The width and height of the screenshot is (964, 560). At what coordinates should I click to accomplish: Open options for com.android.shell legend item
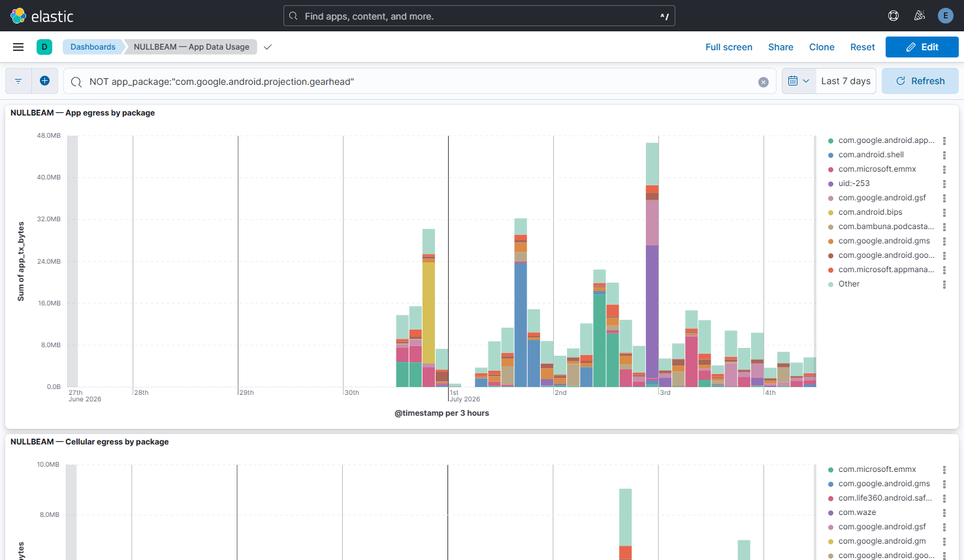click(944, 155)
